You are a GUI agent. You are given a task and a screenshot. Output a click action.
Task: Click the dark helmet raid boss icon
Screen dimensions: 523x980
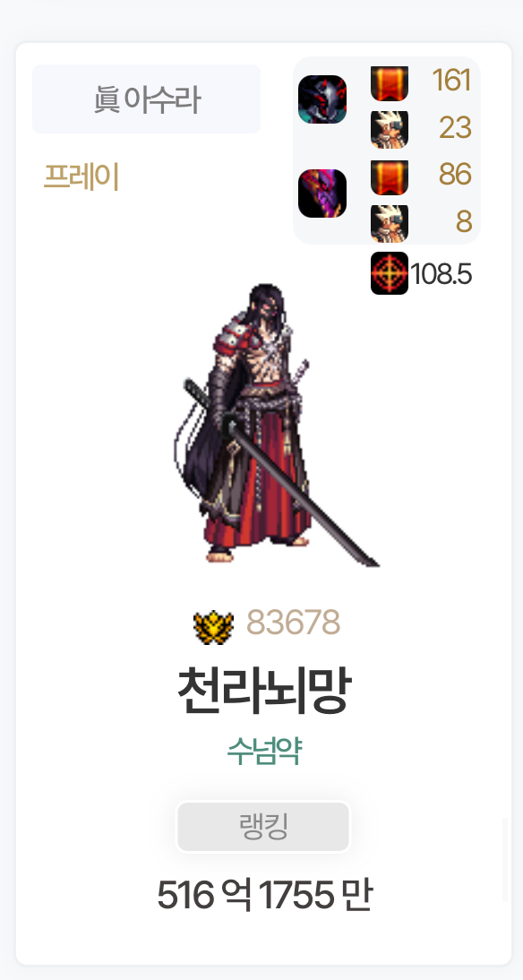(322, 99)
